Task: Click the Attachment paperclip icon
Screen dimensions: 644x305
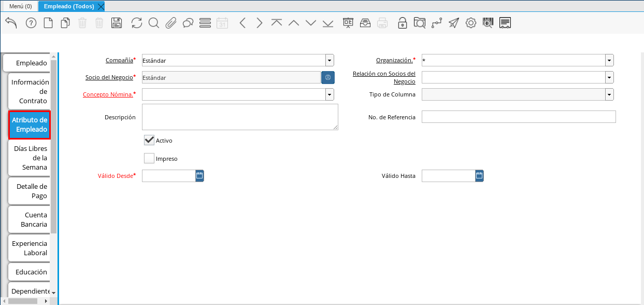Action: (171, 23)
